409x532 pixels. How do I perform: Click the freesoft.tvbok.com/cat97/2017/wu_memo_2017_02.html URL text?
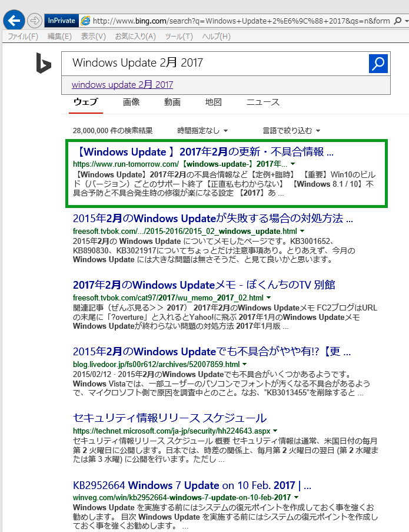[x=168, y=298]
